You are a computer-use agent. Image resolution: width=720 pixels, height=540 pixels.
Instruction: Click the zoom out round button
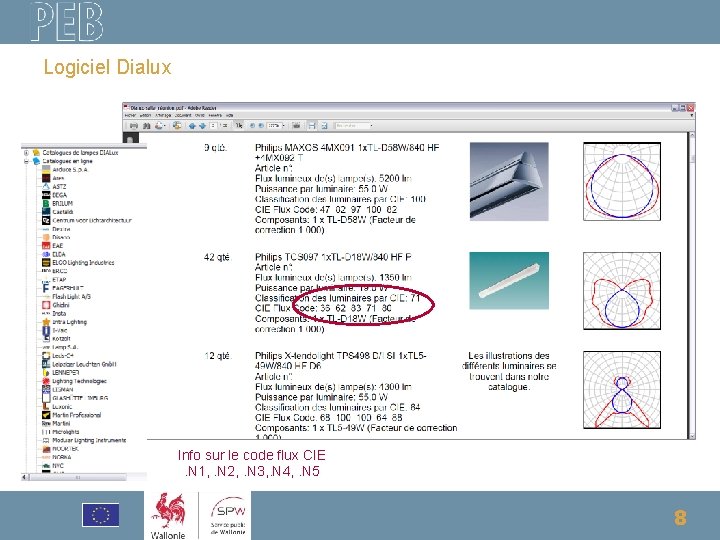click(252, 125)
